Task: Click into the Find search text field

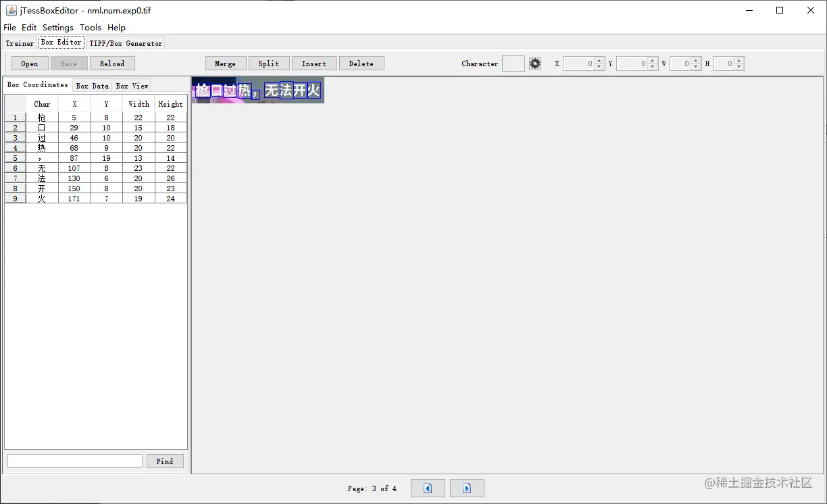Action: click(x=75, y=461)
